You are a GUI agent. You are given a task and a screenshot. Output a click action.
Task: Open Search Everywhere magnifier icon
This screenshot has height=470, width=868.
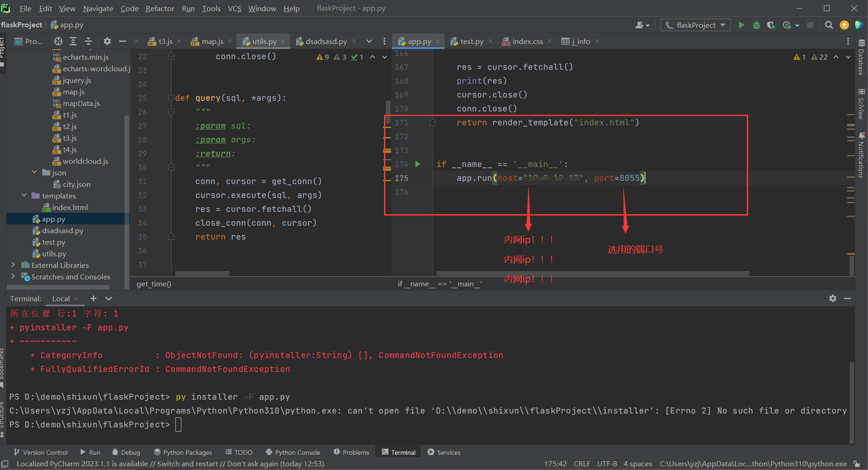(829, 25)
